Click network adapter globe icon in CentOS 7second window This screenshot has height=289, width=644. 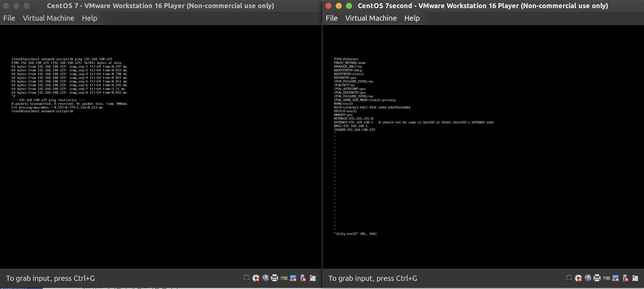pos(588,278)
